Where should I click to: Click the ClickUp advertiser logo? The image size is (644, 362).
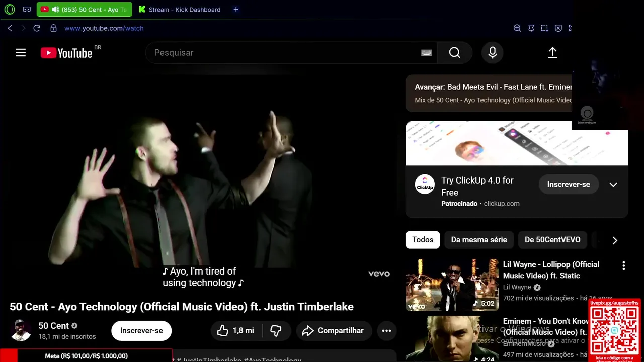click(x=425, y=185)
